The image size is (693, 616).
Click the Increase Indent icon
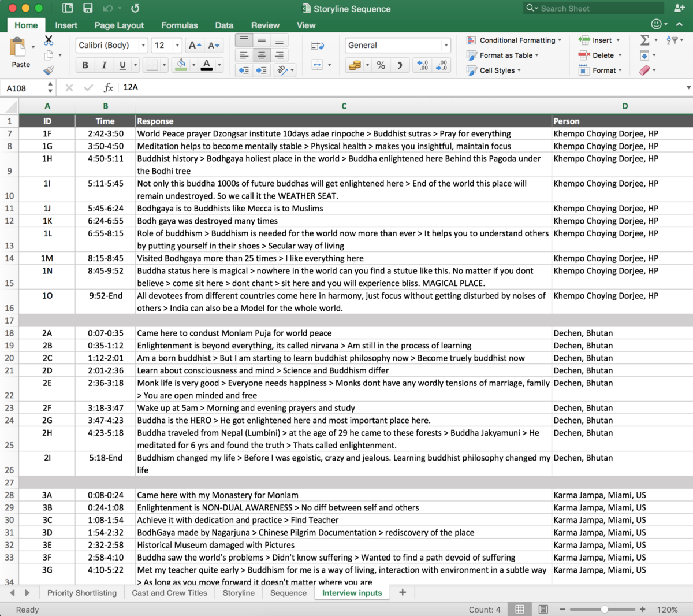(x=262, y=70)
